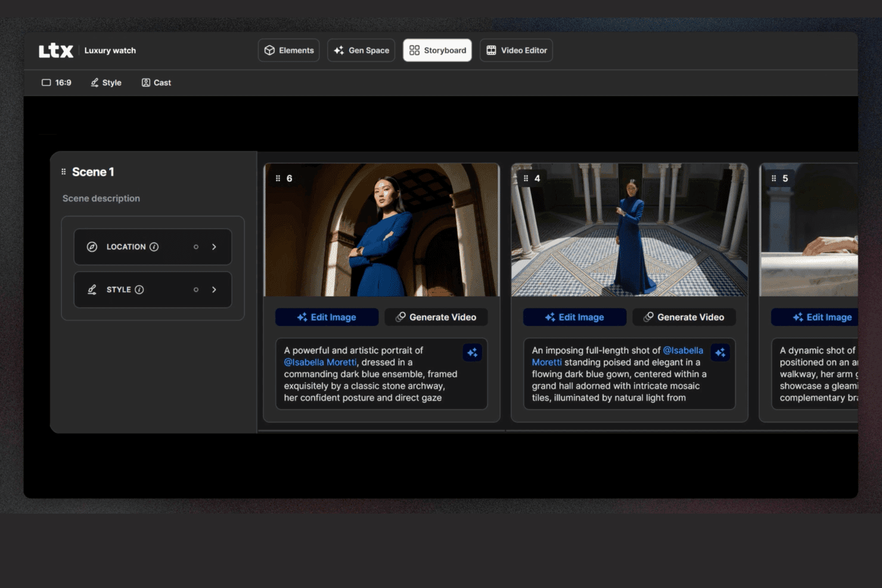Select the shot 5 thumbnail

pyautogui.click(x=809, y=230)
